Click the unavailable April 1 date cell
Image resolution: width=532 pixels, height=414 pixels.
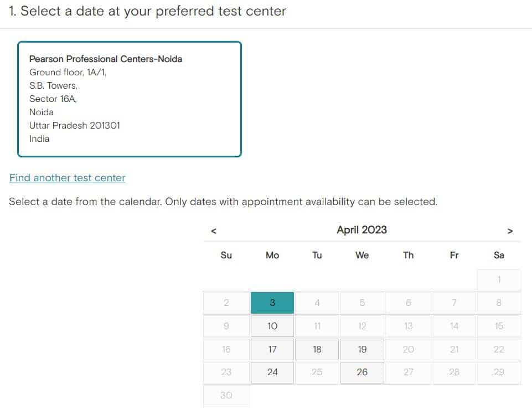coord(499,280)
